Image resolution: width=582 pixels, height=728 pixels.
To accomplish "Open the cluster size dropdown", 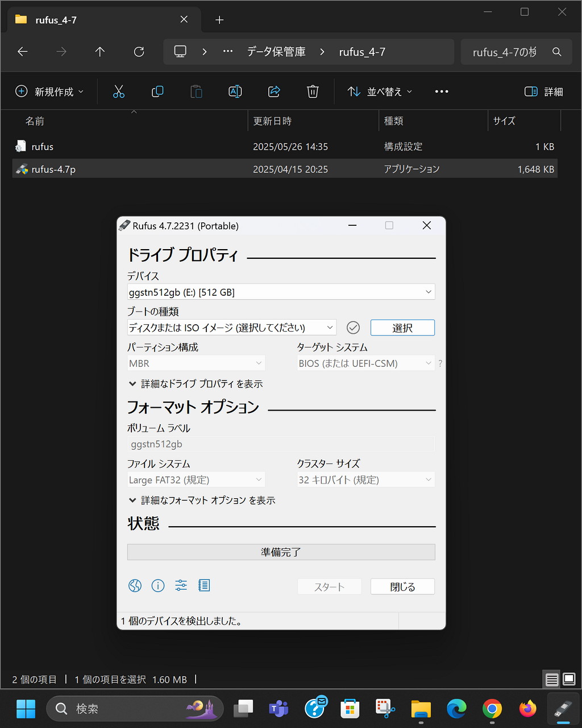I will pyautogui.click(x=366, y=480).
